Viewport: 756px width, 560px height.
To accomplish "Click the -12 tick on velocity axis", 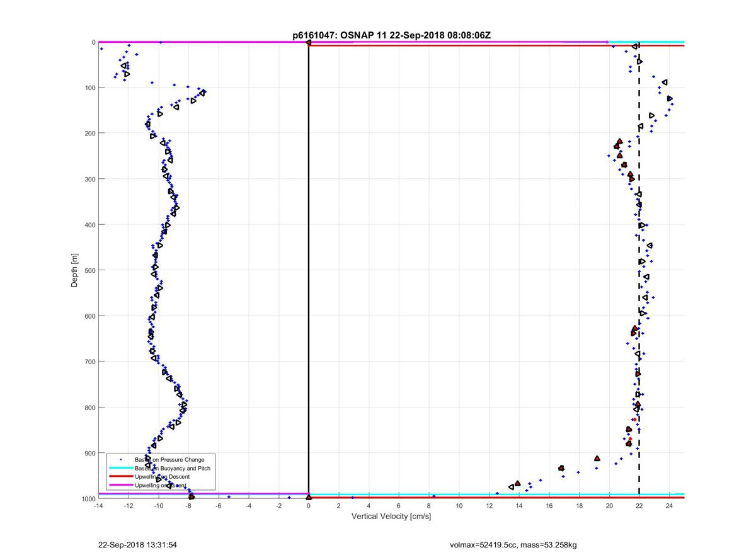I will (x=129, y=506).
